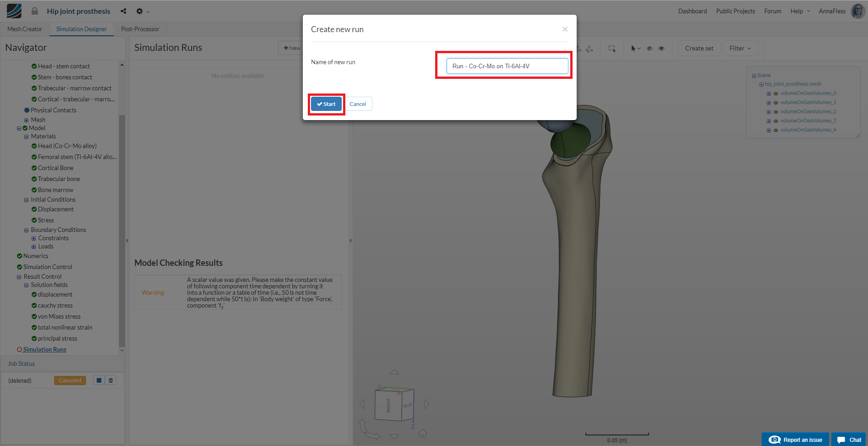Open Public Projects page

pyautogui.click(x=736, y=11)
